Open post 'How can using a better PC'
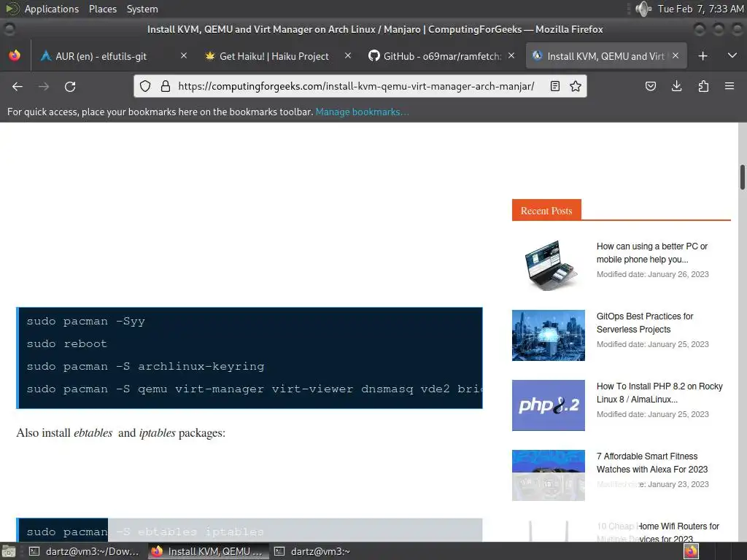Screen dimensions: 747x560 tap(651, 253)
